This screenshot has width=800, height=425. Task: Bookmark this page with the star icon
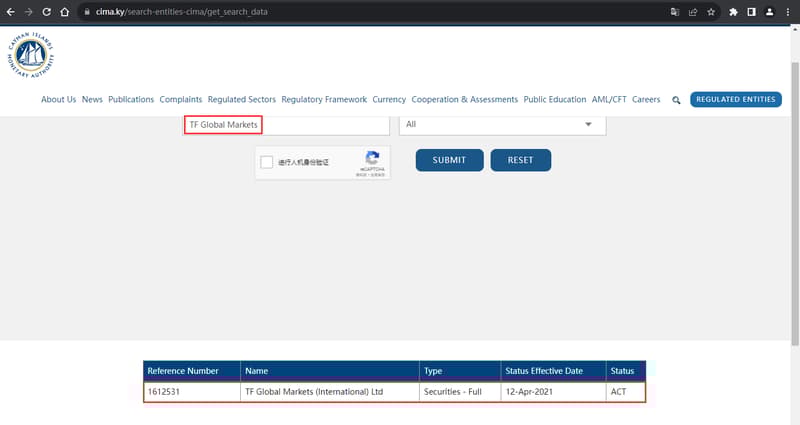tap(711, 12)
